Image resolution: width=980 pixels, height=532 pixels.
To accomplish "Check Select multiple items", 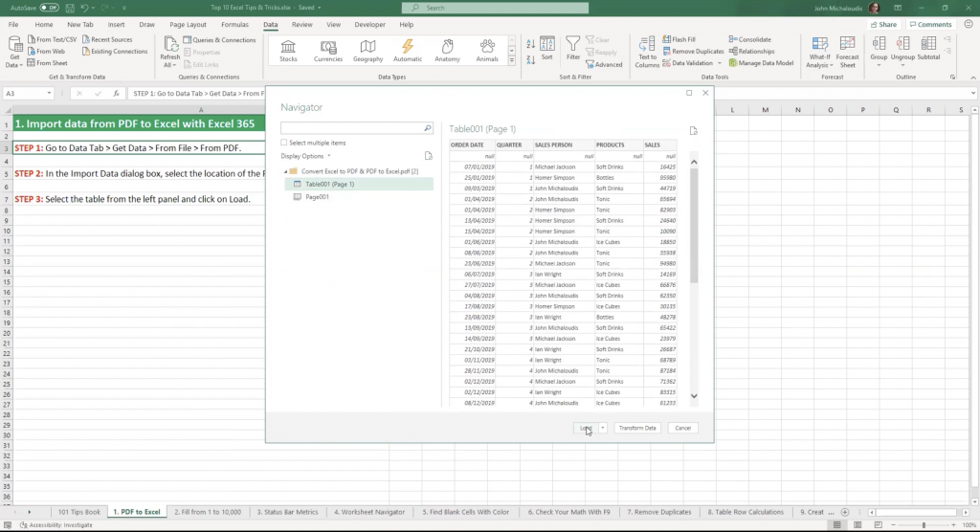I will click(283, 143).
